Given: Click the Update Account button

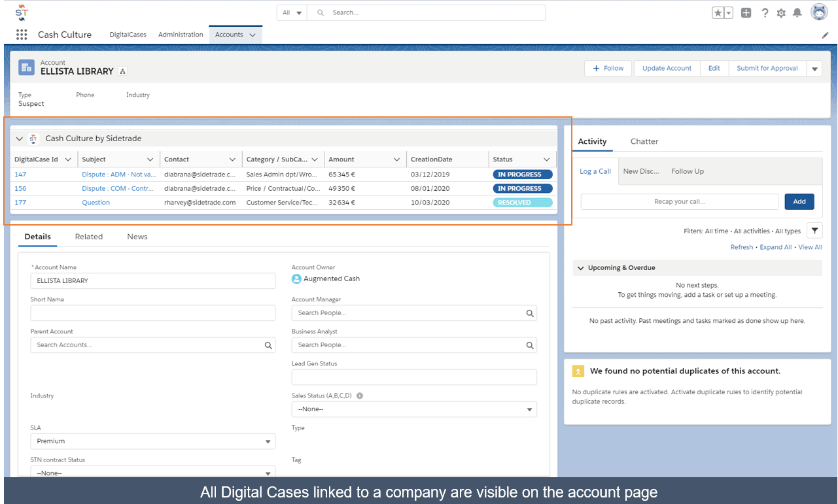Looking at the screenshot, I should click(667, 68).
